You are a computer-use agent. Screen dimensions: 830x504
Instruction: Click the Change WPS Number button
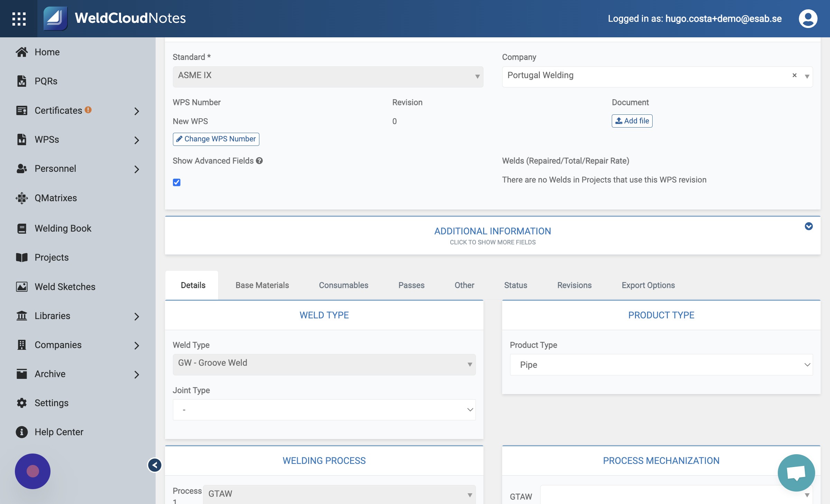(216, 139)
